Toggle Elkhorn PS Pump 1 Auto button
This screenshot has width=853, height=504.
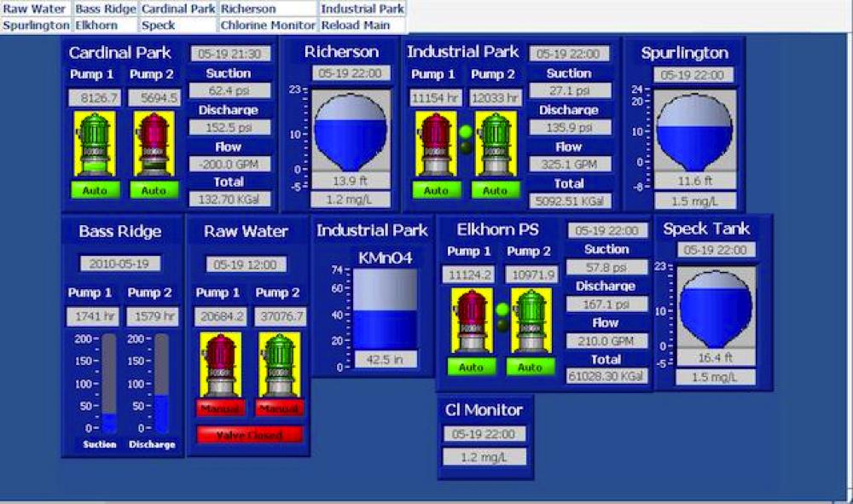472,367
